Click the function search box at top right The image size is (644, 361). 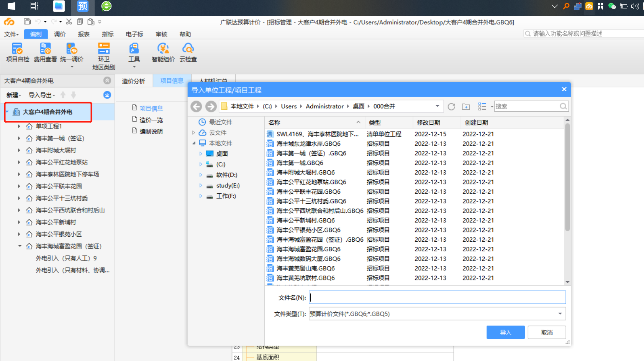point(584,33)
